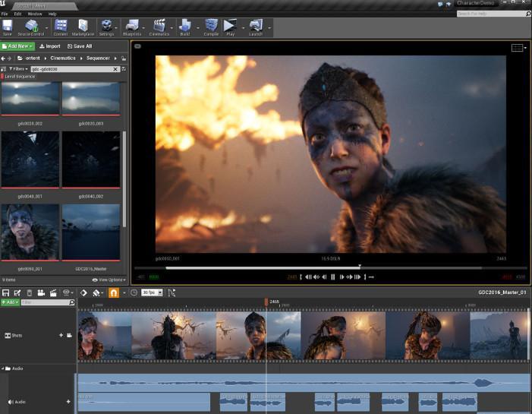Screen dimensions: 532x414
Task: Add a section to the Audio track
Action: (68, 401)
